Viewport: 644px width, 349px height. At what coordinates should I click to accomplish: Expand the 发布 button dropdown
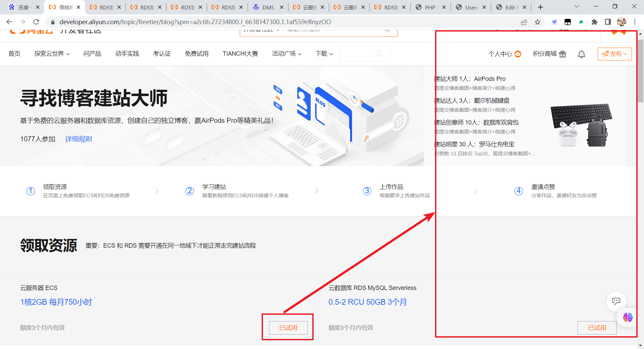coord(614,54)
